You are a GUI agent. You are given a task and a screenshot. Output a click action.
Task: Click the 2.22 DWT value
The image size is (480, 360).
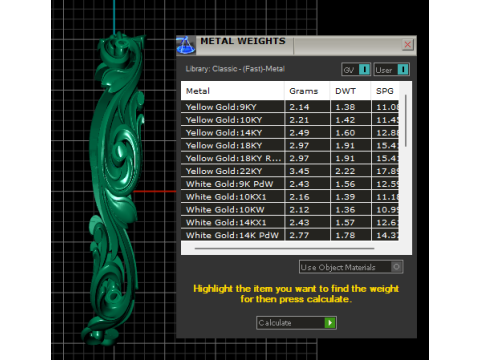click(345, 171)
